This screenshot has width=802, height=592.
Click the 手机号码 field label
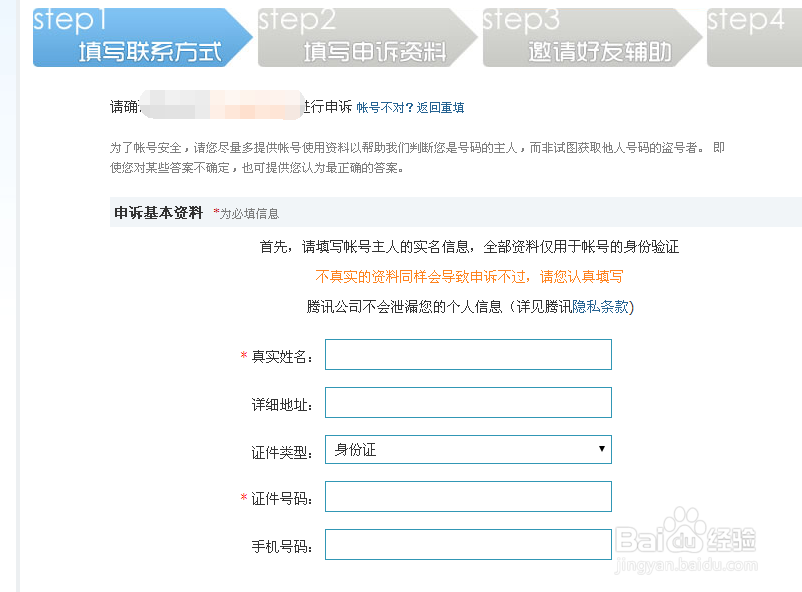tap(282, 546)
